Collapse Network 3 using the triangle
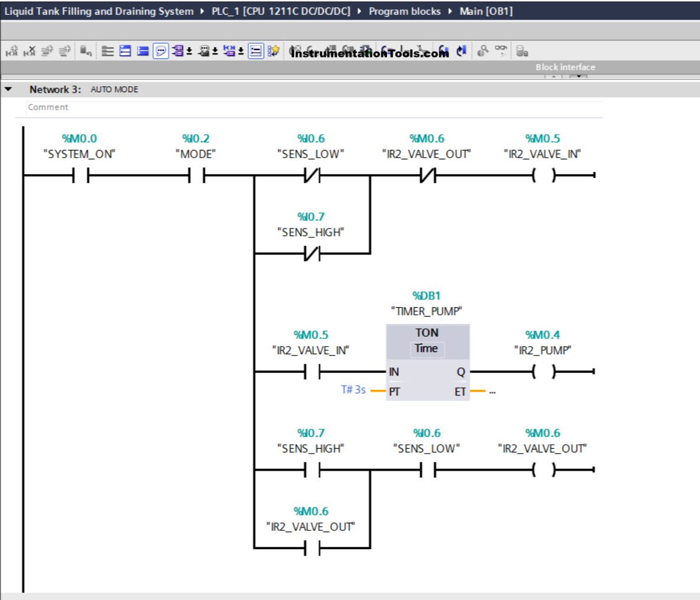Viewport: 700px width, 600px height. (8, 89)
